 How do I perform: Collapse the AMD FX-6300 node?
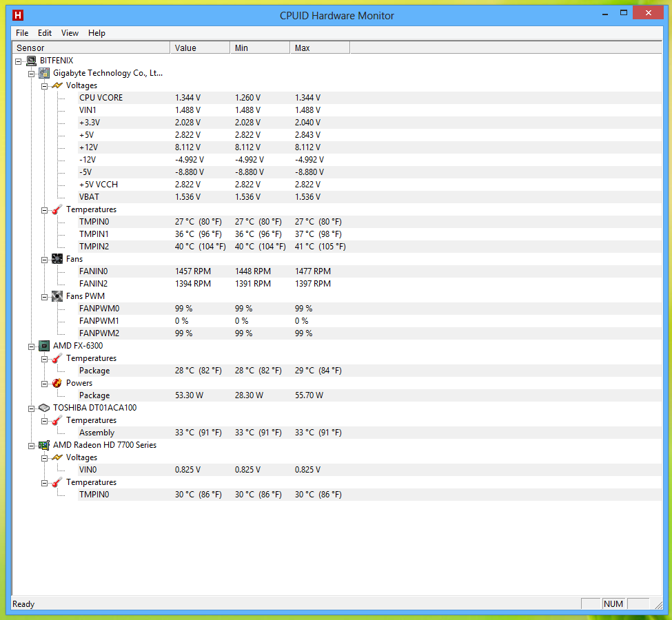[31, 347]
